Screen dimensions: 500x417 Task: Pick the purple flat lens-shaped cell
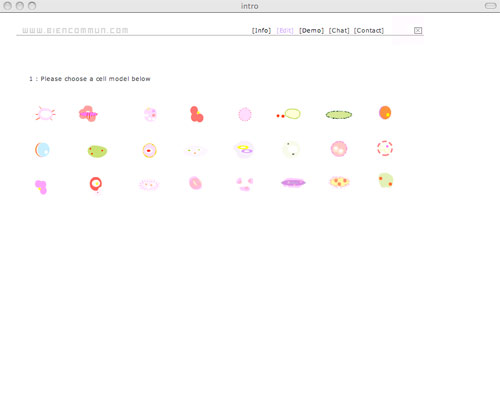coord(293,183)
